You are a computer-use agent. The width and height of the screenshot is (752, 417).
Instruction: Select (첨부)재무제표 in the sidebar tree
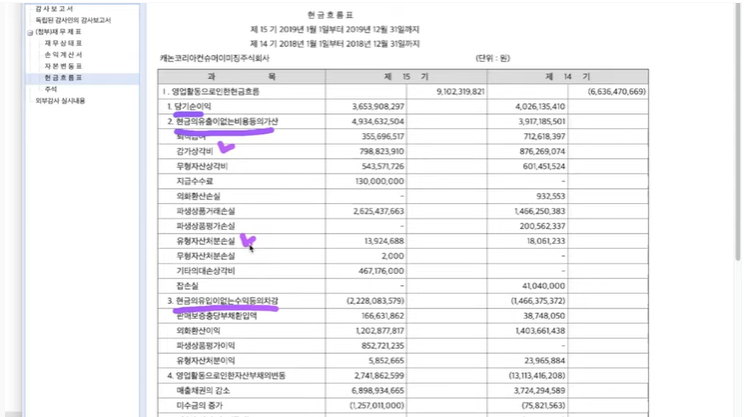click(x=59, y=32)
